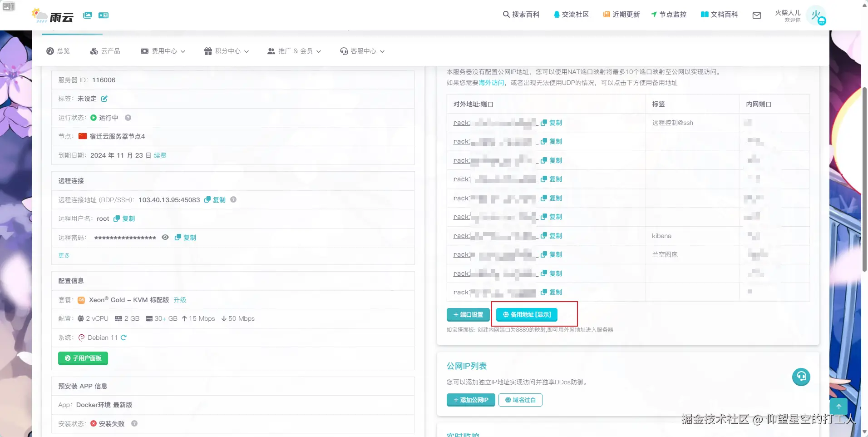Click help icon next to 运行中
This screenshot has width=868, height=437.
[x=128, y=118]
